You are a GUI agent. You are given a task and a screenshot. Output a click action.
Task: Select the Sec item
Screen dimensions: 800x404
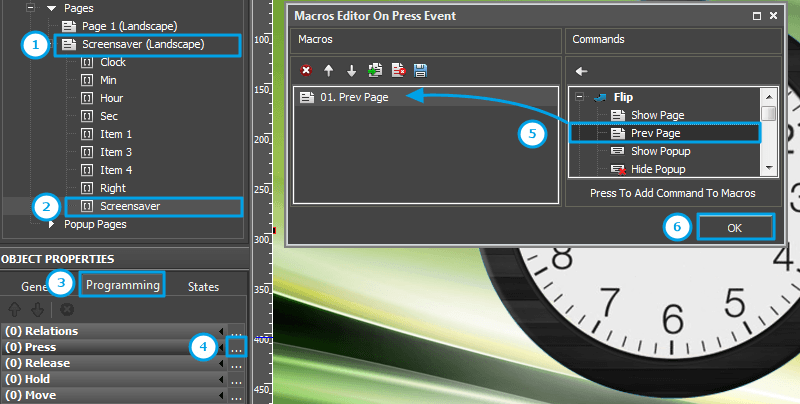[x=109, y=116]
